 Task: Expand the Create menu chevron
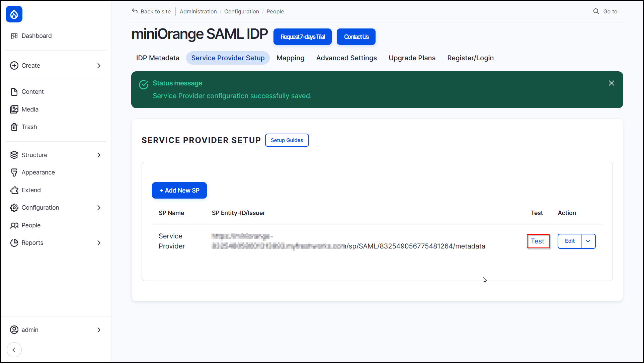click(99, 66)
